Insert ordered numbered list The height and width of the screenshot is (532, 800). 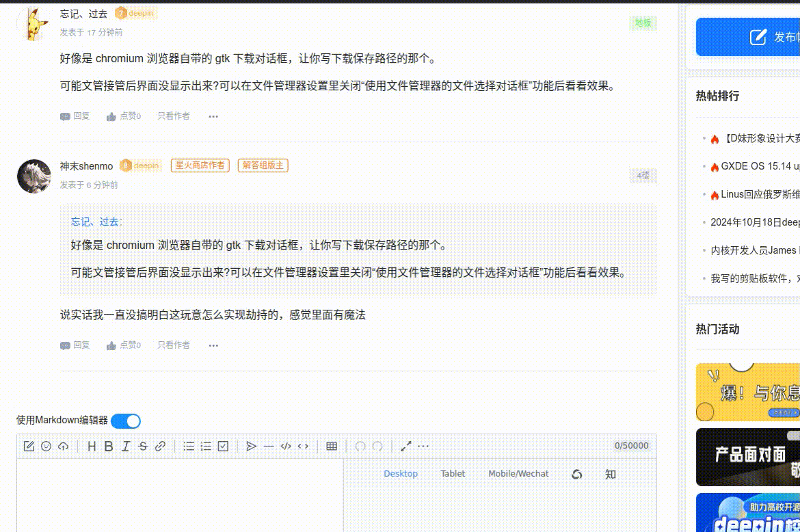coord(206,447)
